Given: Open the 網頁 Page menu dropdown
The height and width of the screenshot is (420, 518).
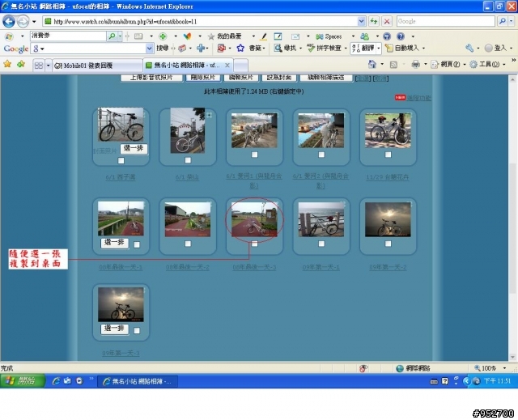Looking at the screenshot, I should click(x=465, y=65).
